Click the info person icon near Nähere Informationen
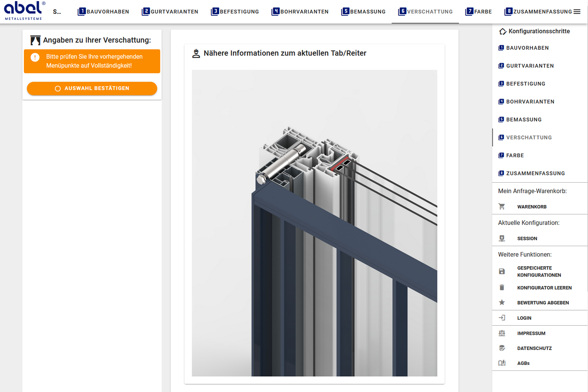Image resolution: width=588 pixels, height=392 pixels. [196, 53]
